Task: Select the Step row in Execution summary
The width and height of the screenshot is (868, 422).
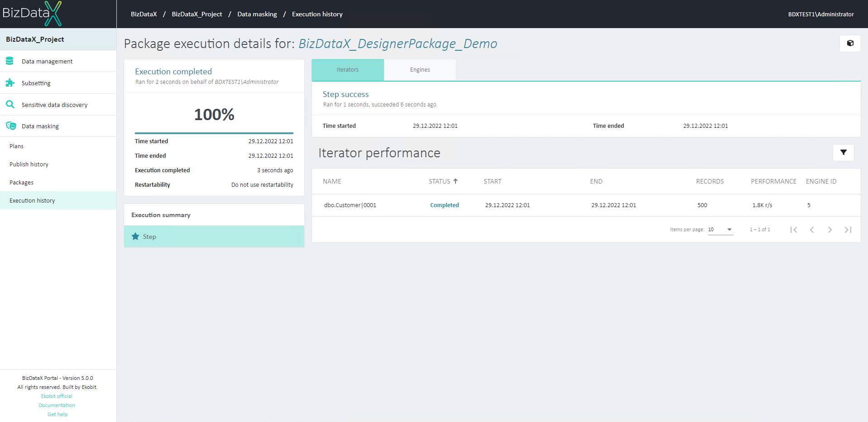Action: pyautogui.click(x=214, y=237)
